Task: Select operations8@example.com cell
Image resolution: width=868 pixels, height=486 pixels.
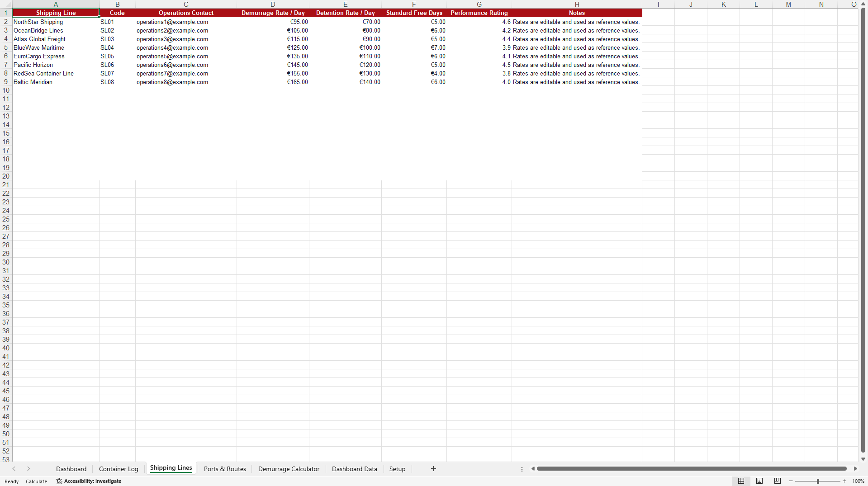Action: tap(186, 82)
